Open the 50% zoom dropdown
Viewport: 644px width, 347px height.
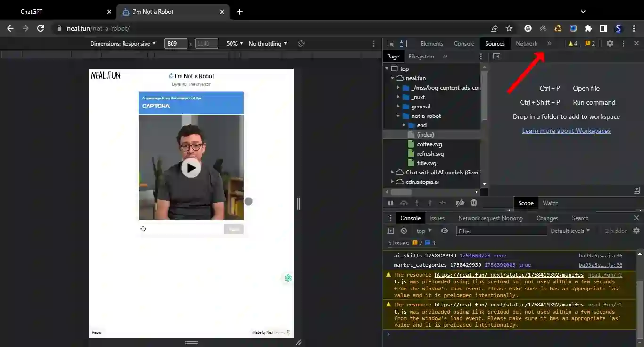point(234,43)
